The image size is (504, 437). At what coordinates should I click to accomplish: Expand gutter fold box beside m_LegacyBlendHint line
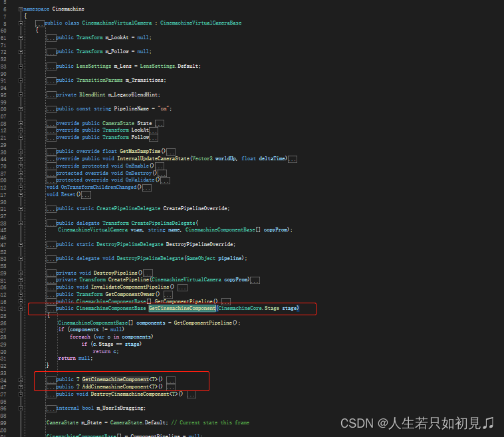pos(21,95)
